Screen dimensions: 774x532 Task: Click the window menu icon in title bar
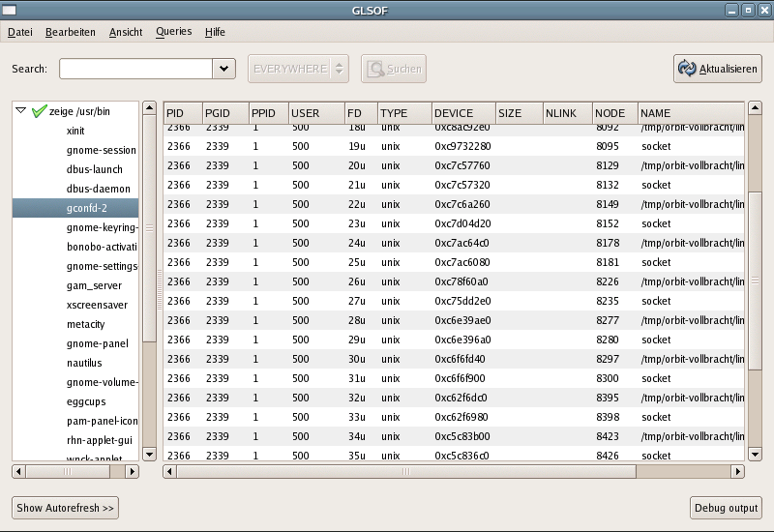(9, 10)
